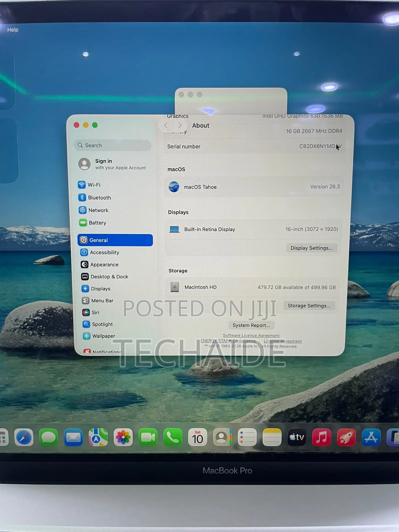Go forward using the forward chevron

(x=180, y=125)
